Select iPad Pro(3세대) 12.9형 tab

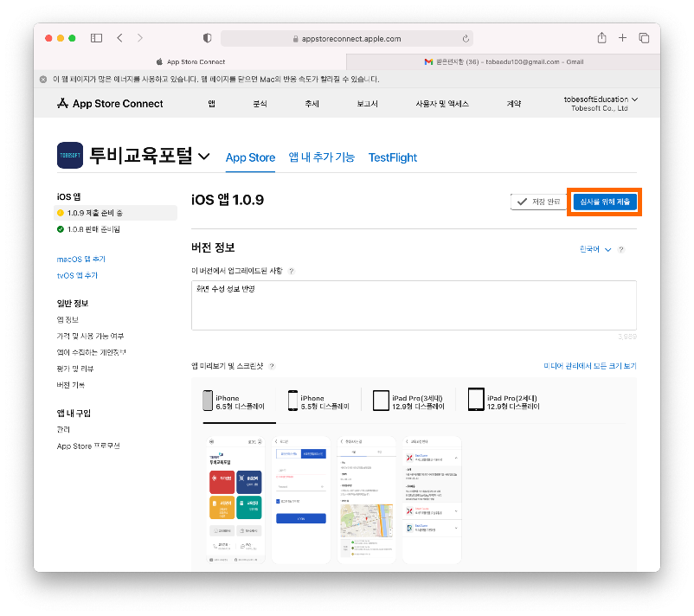(408, 401)
